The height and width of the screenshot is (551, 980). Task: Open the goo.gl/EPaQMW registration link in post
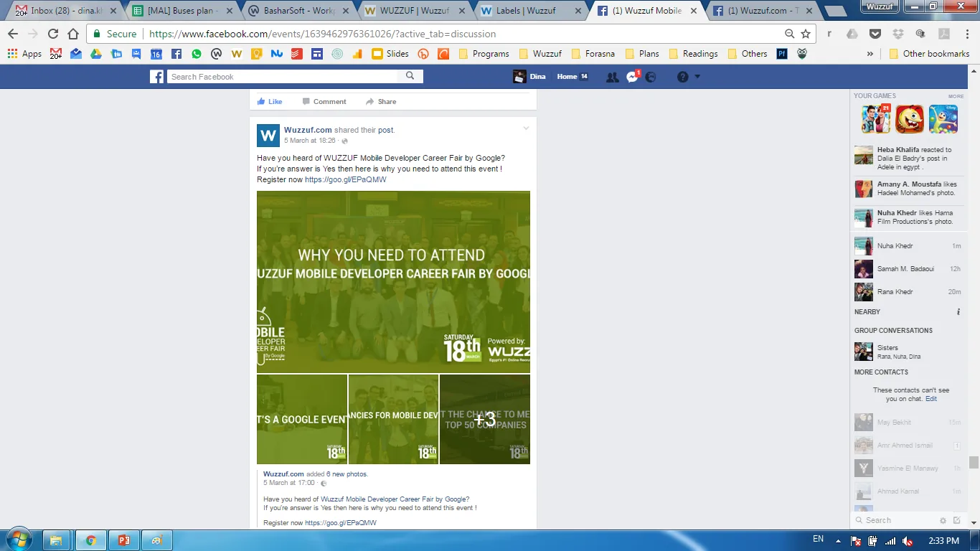coord(345,179)
